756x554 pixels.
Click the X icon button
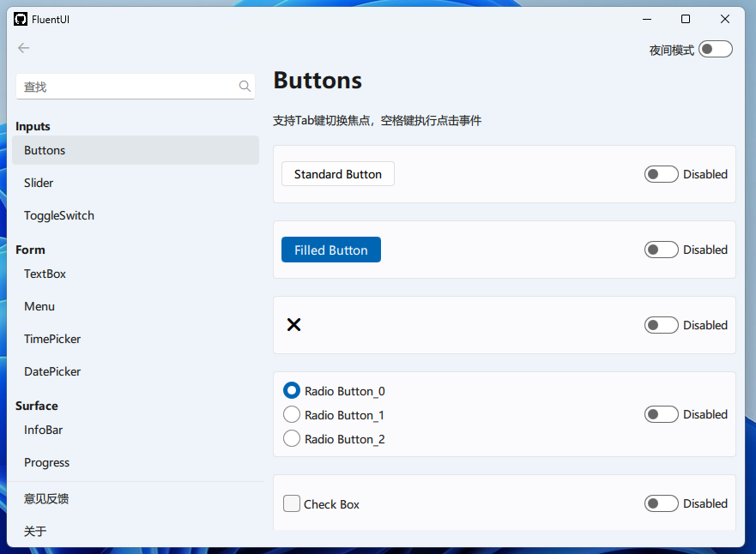click(x=293, y=325)
